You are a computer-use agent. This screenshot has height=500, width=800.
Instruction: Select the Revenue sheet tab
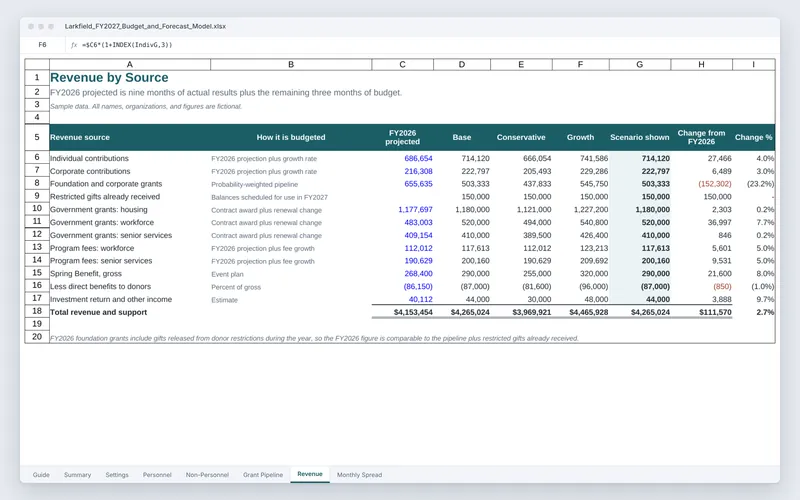[x=310, y=474]
